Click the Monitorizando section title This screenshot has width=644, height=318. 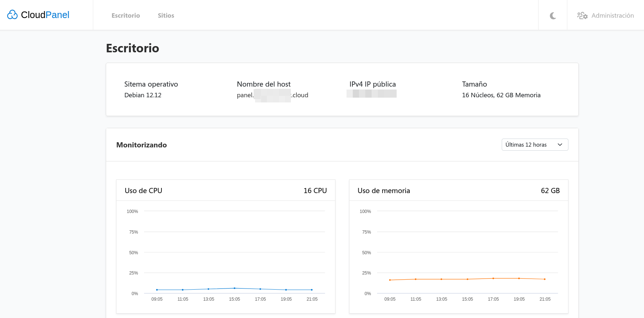142,145
